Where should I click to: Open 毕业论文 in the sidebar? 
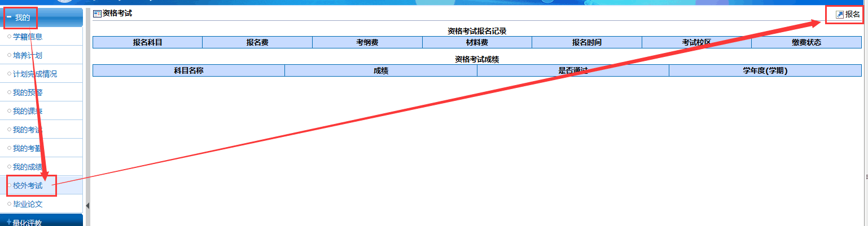(x=28, y=204)
